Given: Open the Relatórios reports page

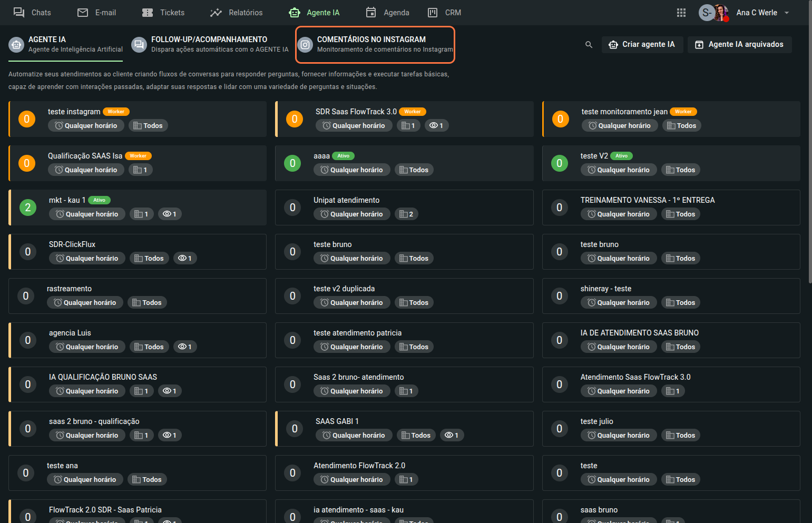Looking at the screenshot, I should [236, 13].
